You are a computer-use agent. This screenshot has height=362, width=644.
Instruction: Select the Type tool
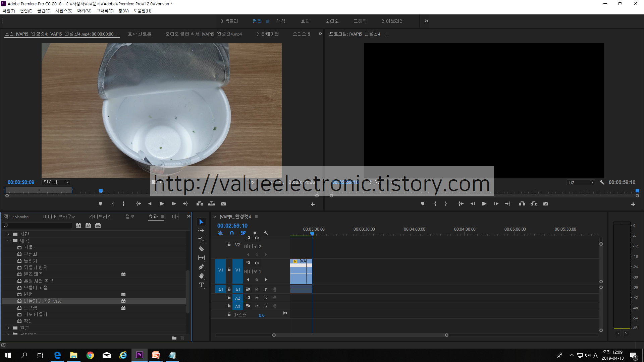click(x=201, y=285)
